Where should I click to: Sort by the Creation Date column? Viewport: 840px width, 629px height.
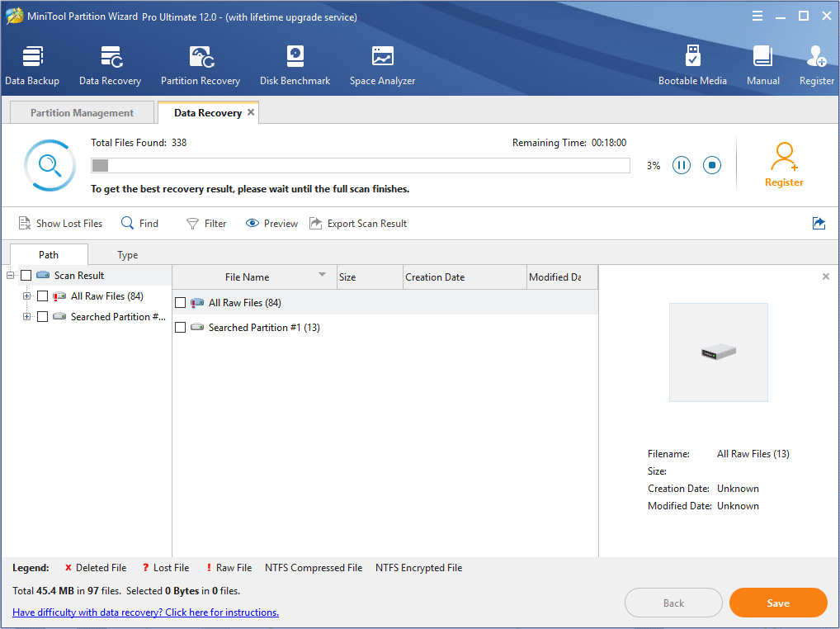click(x=465, y=277)
